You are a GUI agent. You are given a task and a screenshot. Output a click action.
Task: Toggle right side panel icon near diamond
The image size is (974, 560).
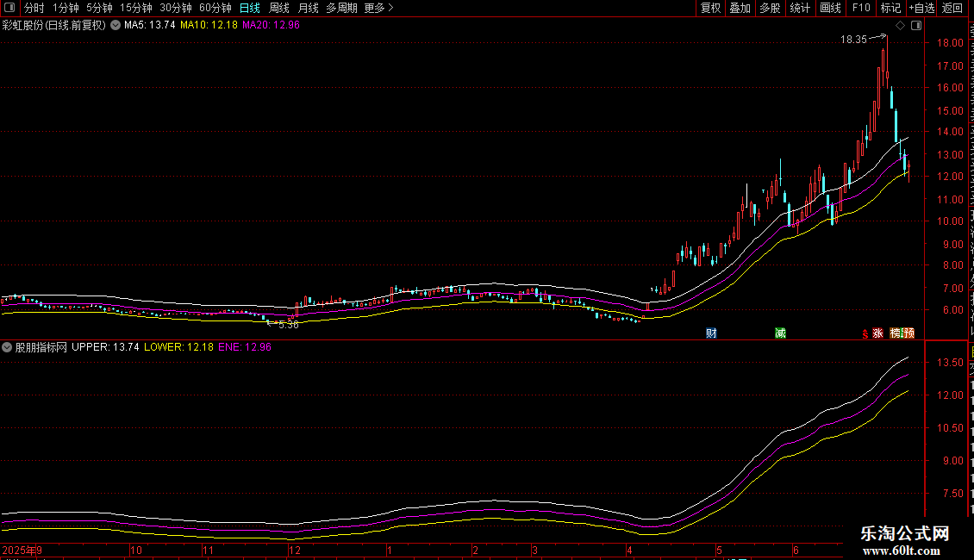coord(916,26)
